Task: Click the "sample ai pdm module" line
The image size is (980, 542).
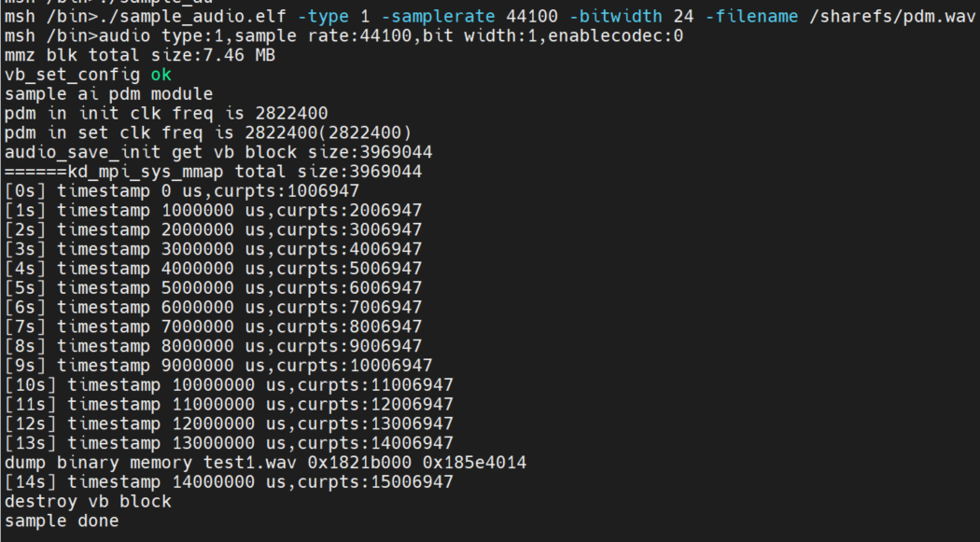Action: [108, 94]
